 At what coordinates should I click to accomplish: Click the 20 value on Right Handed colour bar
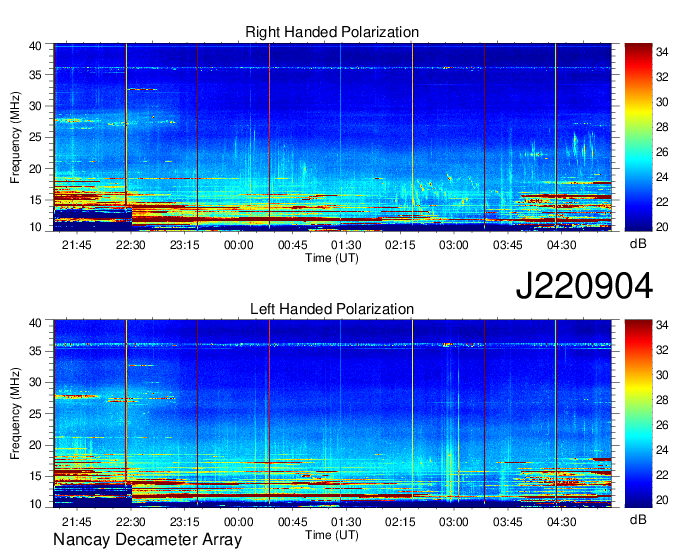(662, 227)
